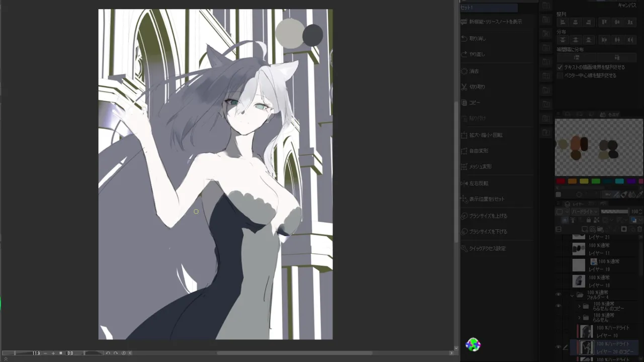Click the align vertical centers icon
This screenshot has height=362, width=644.
[x=617, y=22]
